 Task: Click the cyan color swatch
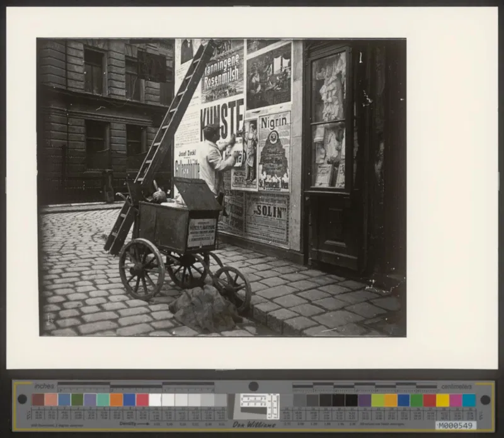click(x=469, y=400)
